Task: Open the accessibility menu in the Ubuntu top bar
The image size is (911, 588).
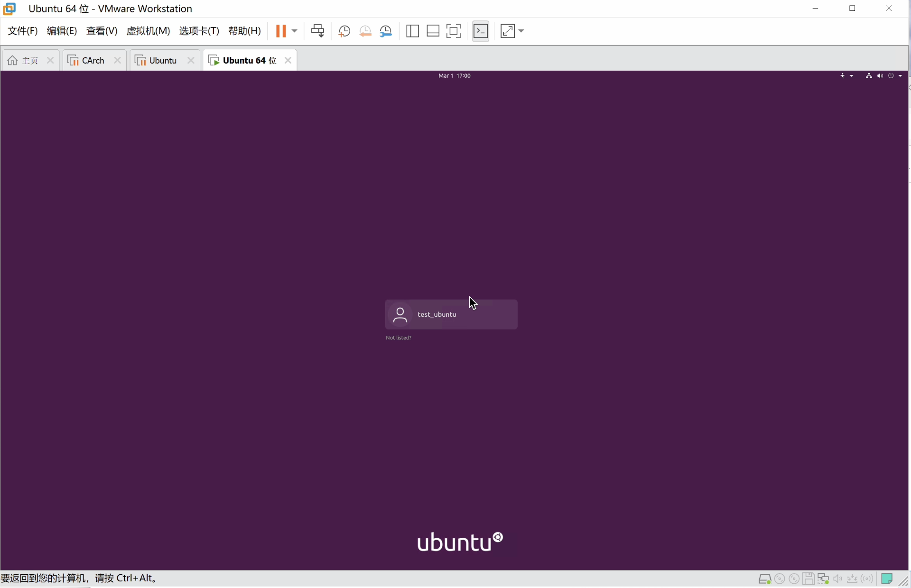Action: click(x=846, y=76)
